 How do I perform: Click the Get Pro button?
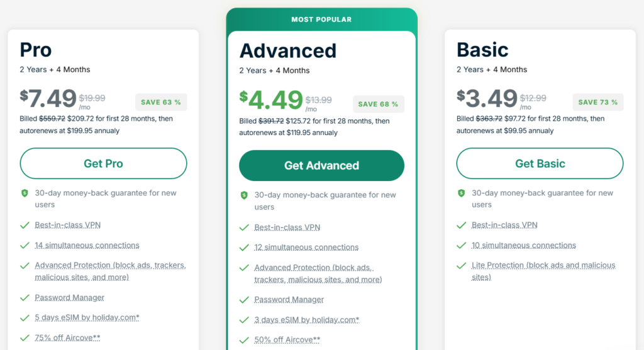pos(103,163)
